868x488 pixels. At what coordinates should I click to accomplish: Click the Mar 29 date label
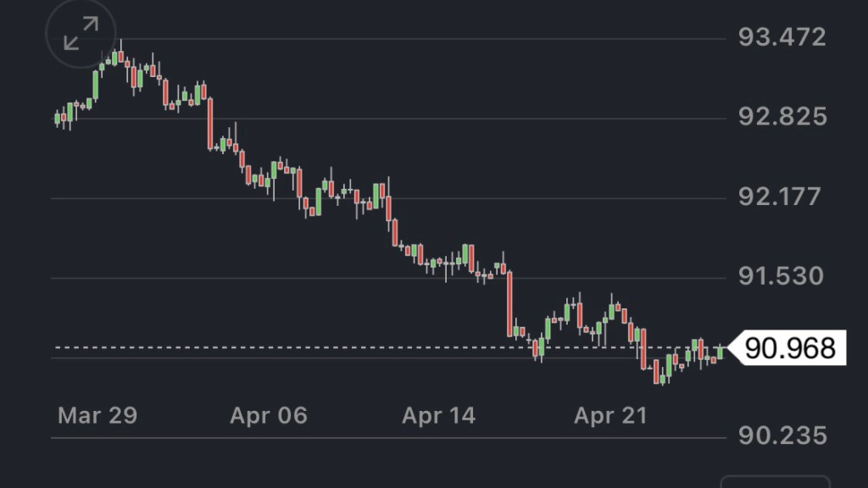(x=97, y=416)
